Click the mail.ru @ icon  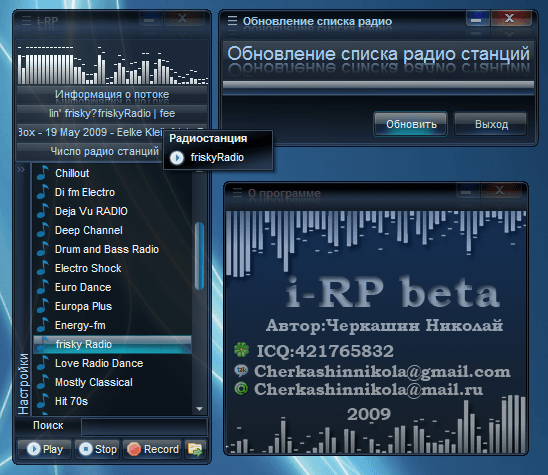tap(241, 389)
